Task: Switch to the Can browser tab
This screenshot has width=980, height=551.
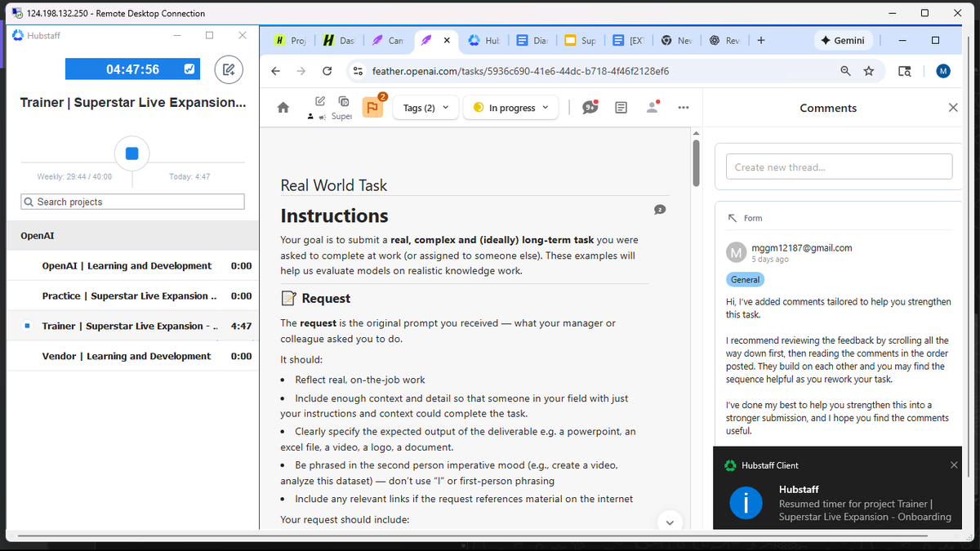Action: pyautogui.click(x=387, y=40)
